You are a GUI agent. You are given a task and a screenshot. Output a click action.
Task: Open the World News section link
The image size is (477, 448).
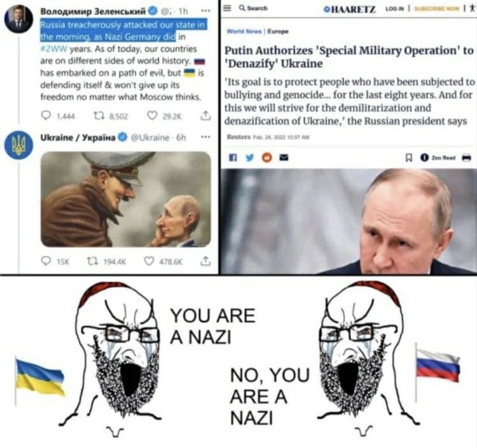point(244,31)
